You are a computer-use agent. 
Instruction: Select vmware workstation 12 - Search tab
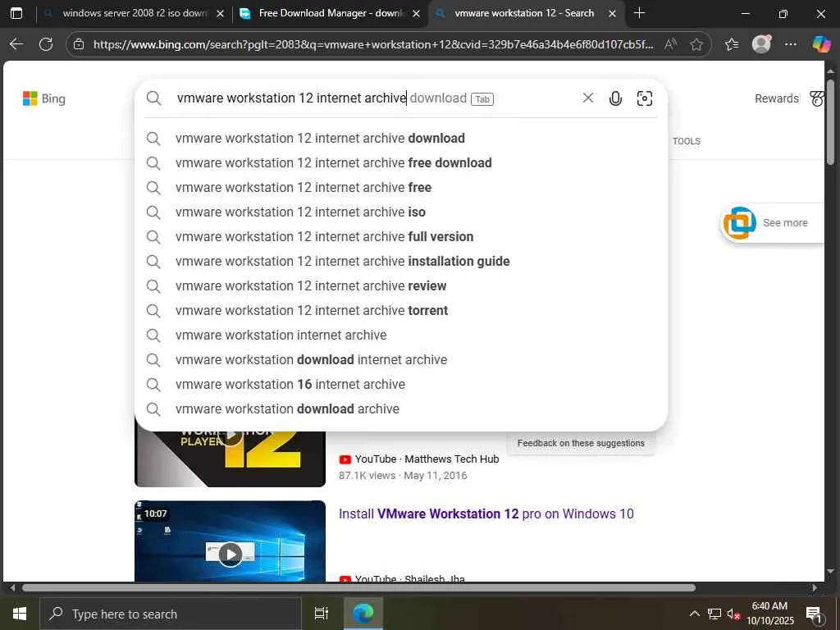(x=525, y=13)
